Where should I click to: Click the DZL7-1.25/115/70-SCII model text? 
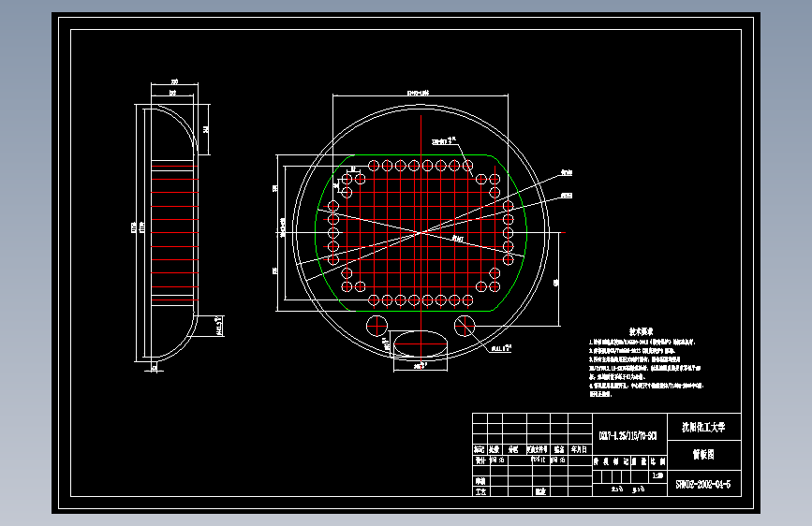pos(627,436)
